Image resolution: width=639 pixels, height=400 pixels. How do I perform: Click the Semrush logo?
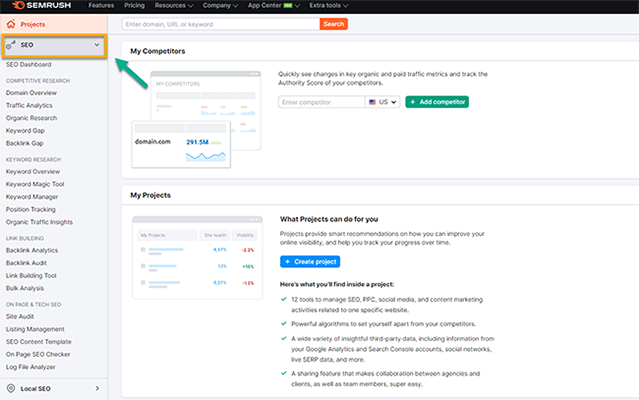(42, 5)
